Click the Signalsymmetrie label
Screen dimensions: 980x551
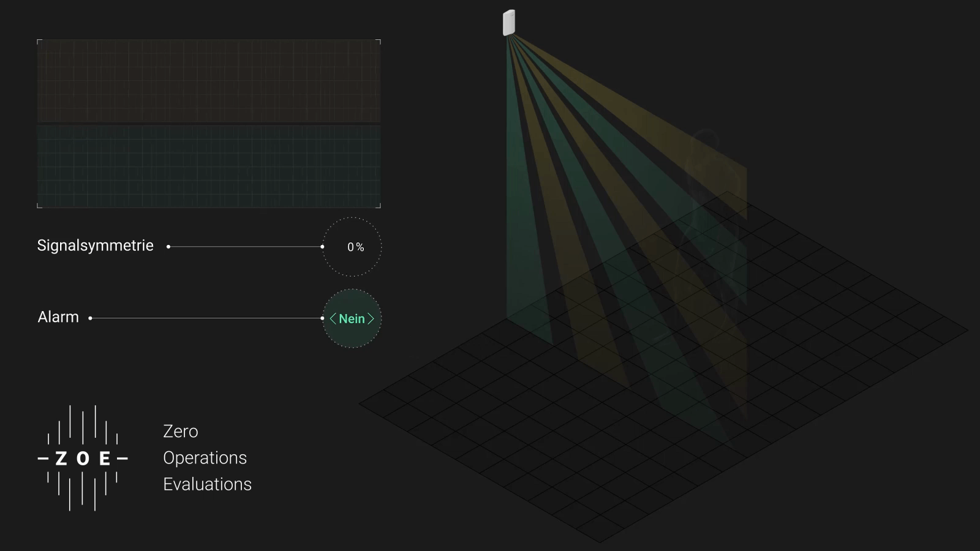95,246
